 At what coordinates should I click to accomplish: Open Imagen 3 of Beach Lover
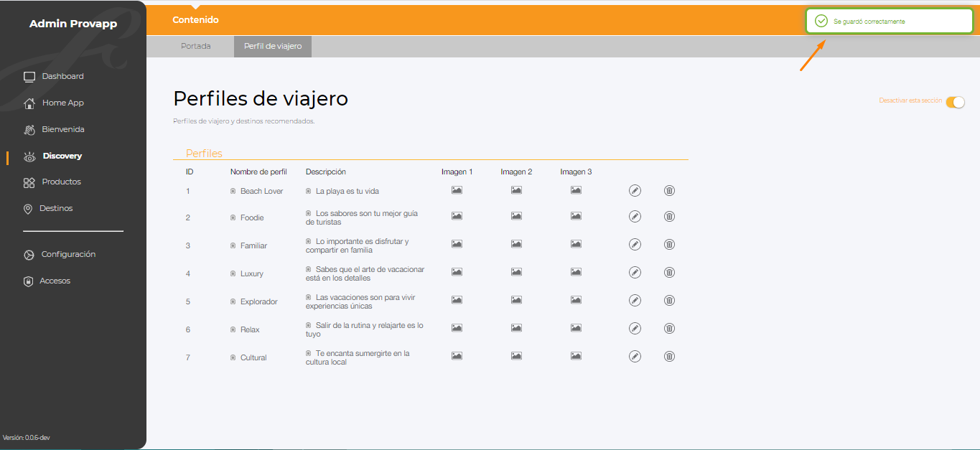576,190
